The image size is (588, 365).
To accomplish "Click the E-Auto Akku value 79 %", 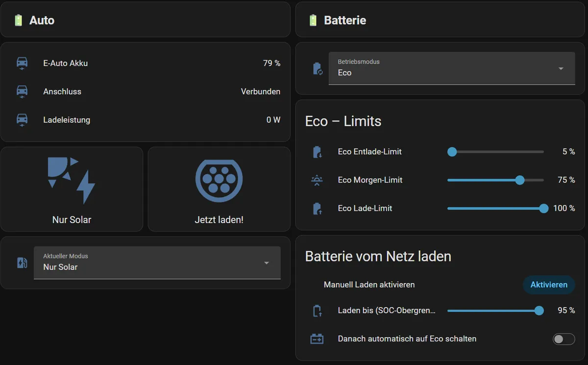I will pyautogui.click(x=271, y=63).
